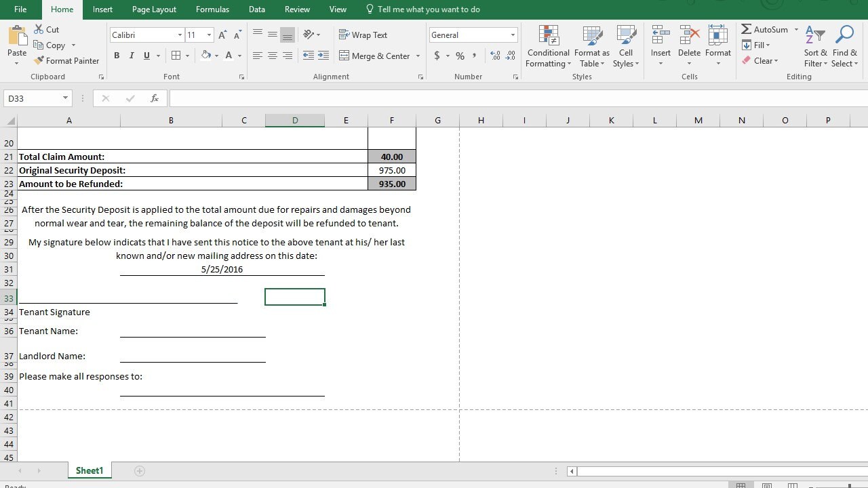Open the Fill Color dropdown arrow
868x488 pixels.
[x=216, y=56]
